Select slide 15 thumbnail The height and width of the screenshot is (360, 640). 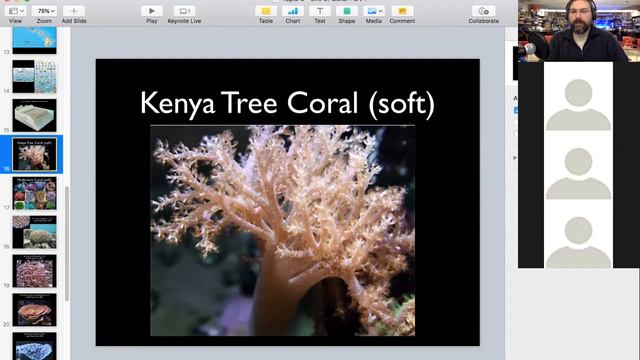coord(34,115)
